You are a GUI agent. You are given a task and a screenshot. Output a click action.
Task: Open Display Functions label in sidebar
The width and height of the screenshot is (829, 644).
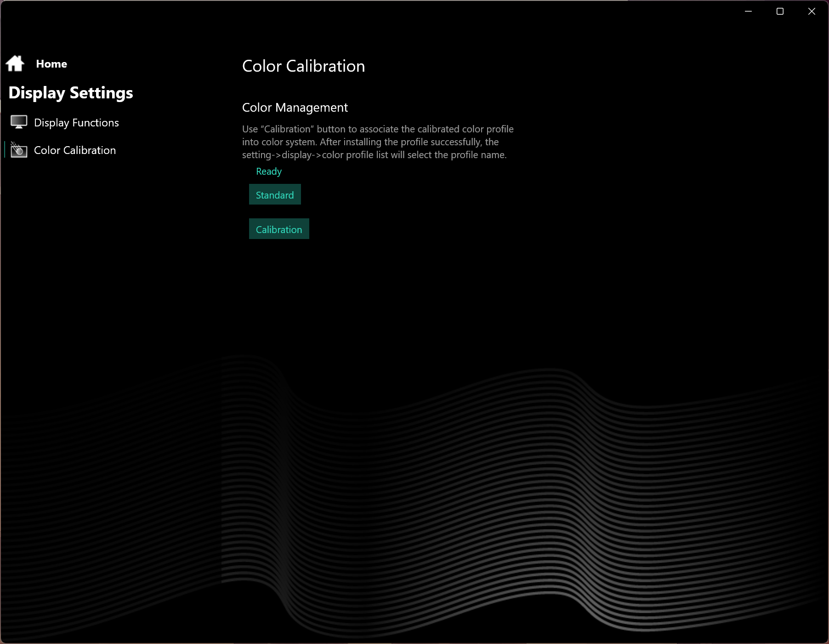pyautogui.click(x=76, y=123)
